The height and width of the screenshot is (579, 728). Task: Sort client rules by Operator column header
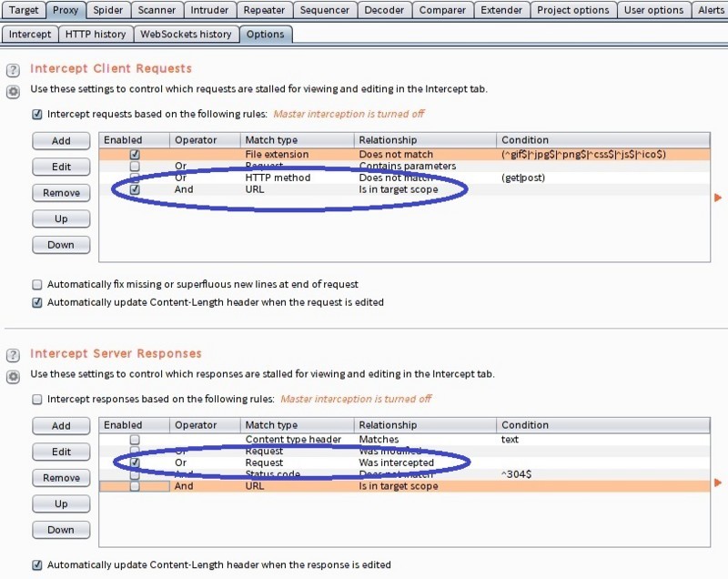coord(205,140)
